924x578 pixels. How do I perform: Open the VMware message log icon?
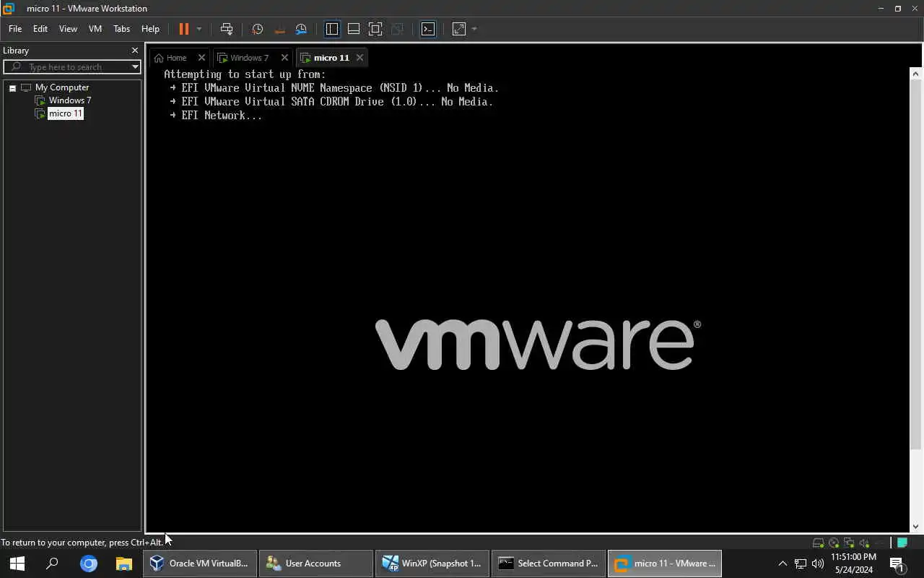902,543
